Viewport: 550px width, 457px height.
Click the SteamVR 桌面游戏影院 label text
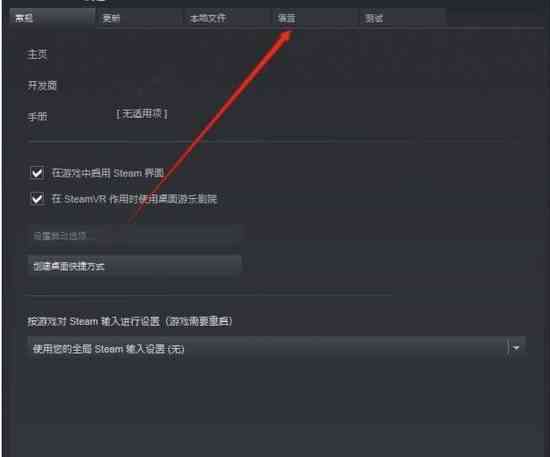point(134,199)
